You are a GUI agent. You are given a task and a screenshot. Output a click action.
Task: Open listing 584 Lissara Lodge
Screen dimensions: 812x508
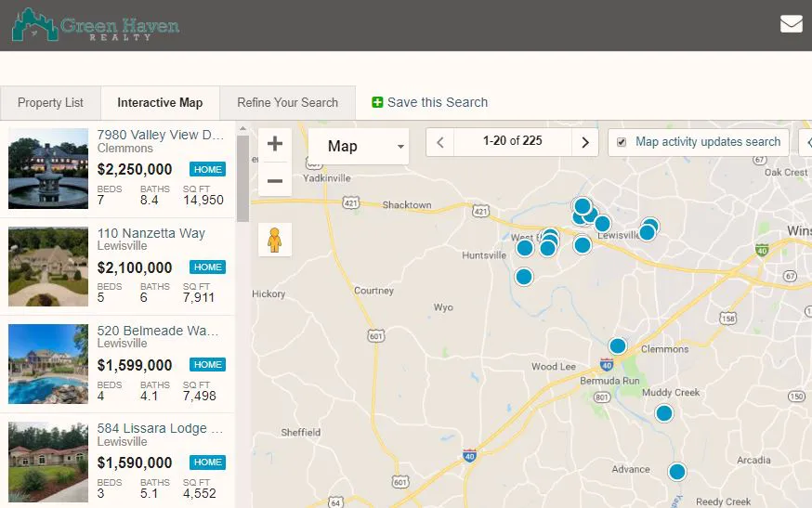pos(160,428)
